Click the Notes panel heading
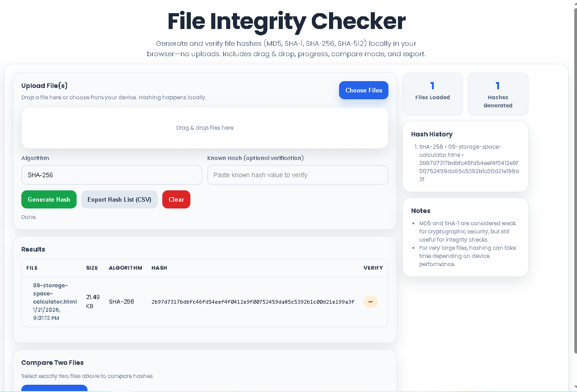 (x=421, y=211)
